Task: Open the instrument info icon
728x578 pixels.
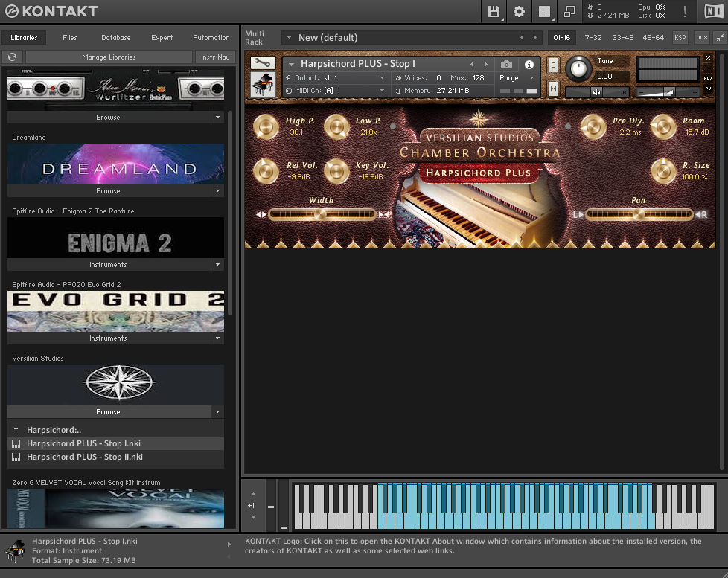Action: point(529,65)
